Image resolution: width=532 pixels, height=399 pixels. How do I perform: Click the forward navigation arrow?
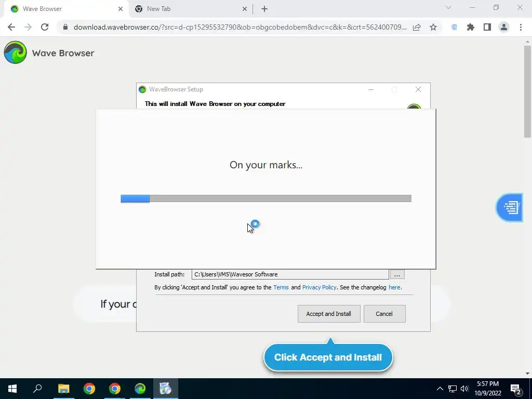click(28, 27)
